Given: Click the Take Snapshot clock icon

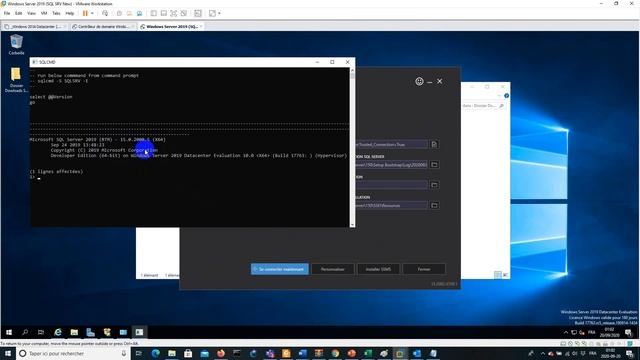Looking at the screenshot, I should click(x=119, y=13).
